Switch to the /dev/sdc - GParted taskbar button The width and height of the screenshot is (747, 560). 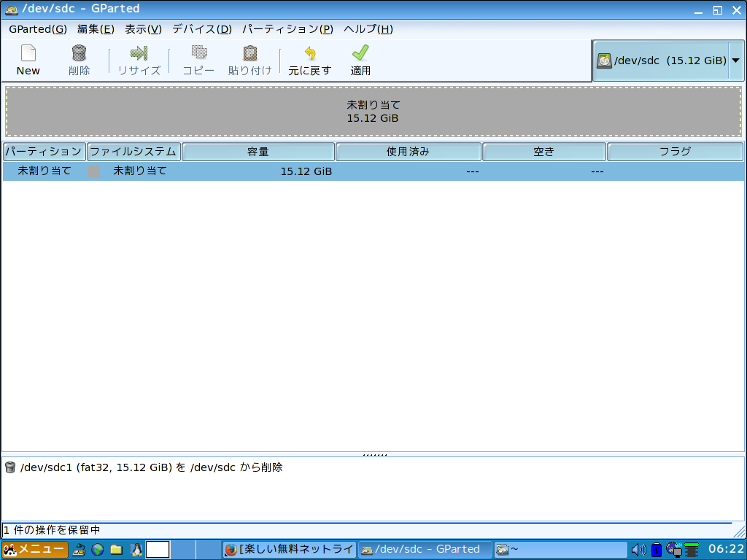(425, 550)
